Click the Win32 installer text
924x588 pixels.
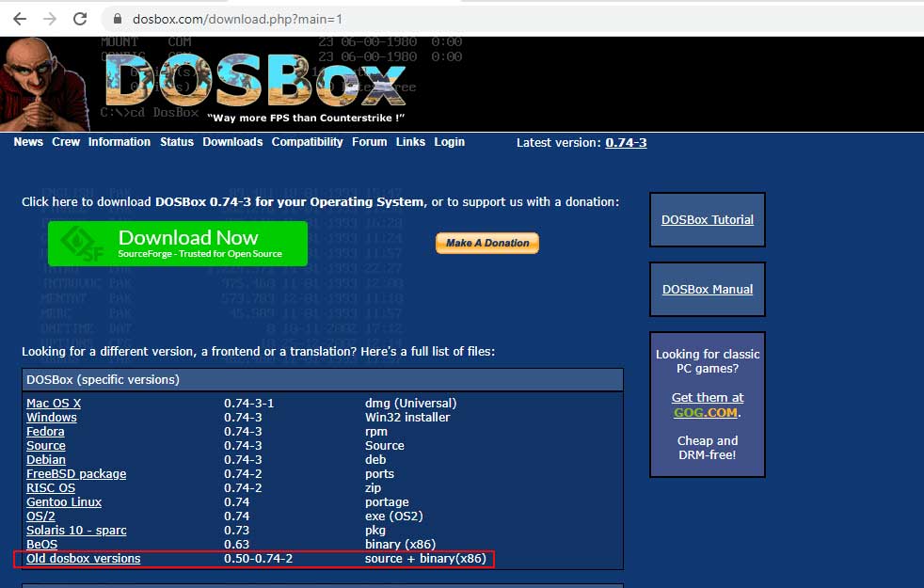click(407, 417)
